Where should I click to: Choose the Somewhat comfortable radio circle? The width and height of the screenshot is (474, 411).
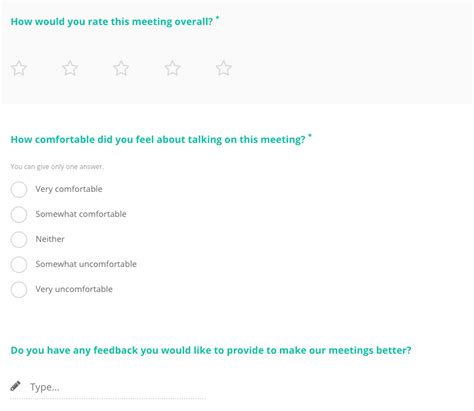coord(19,214)
